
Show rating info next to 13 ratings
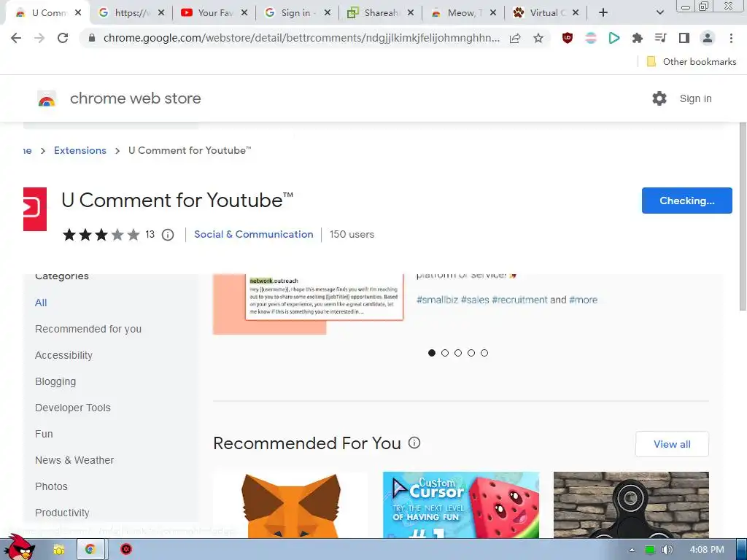click(x=168, y=235)
